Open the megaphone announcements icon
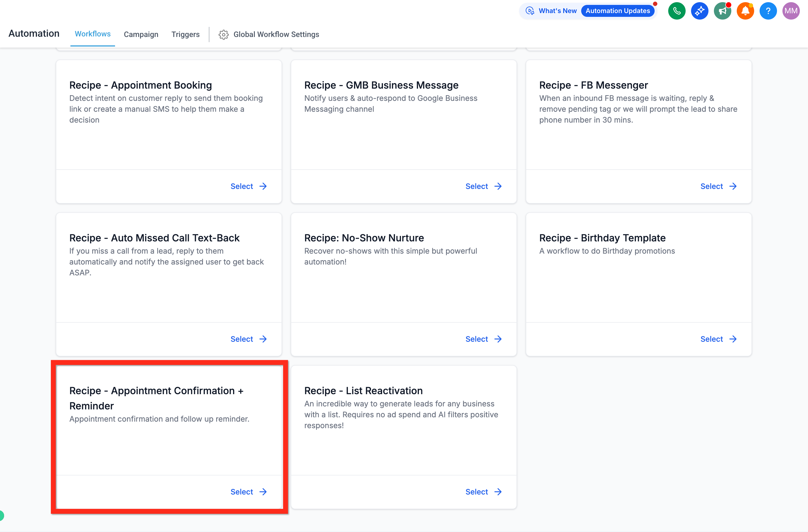The height and width of the screenshot is (532, 808). click(x=722, y=11)
